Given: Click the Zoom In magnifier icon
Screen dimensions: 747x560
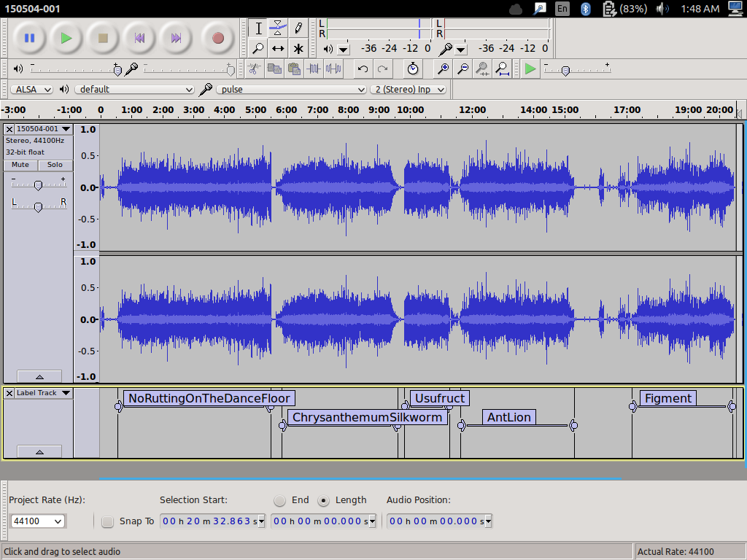Looking at the screenshot, I should 443,69.
